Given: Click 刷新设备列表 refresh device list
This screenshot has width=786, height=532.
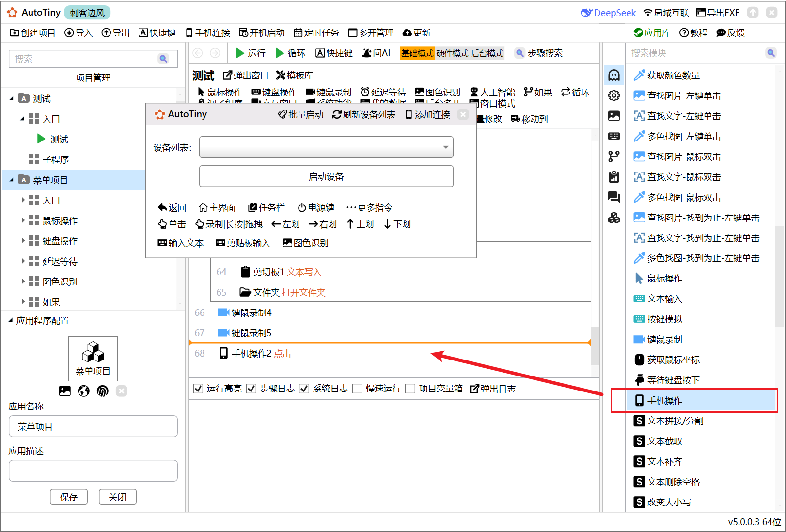Looking at the screenshot, I should (x=363, y=114).
